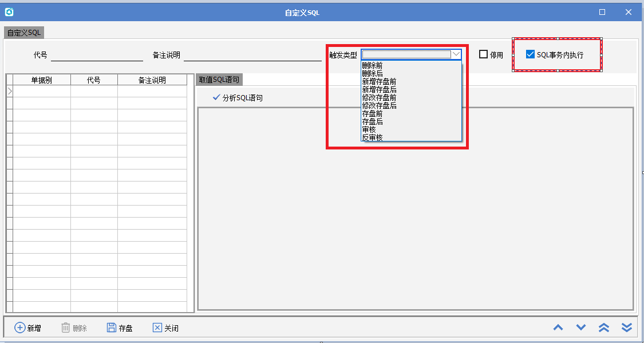
Task: Collapse the 触发类型 dropdown arrow
Action: (x=456, y=54)
